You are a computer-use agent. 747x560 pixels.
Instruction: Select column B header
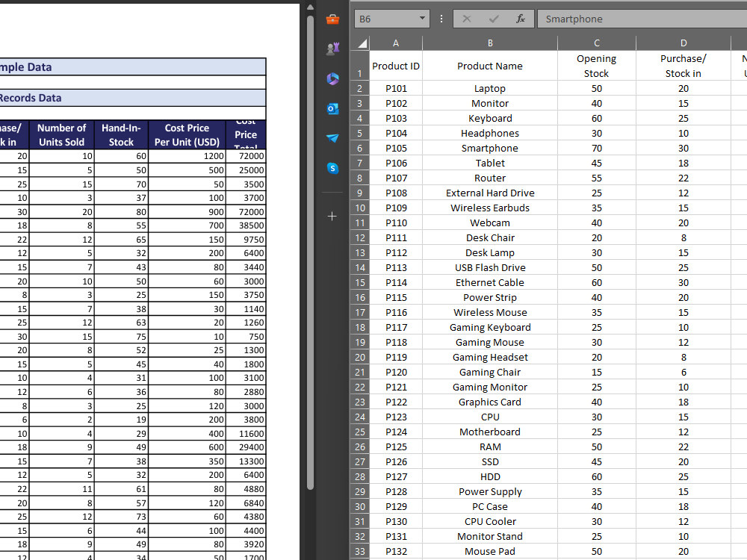point(490,43)
